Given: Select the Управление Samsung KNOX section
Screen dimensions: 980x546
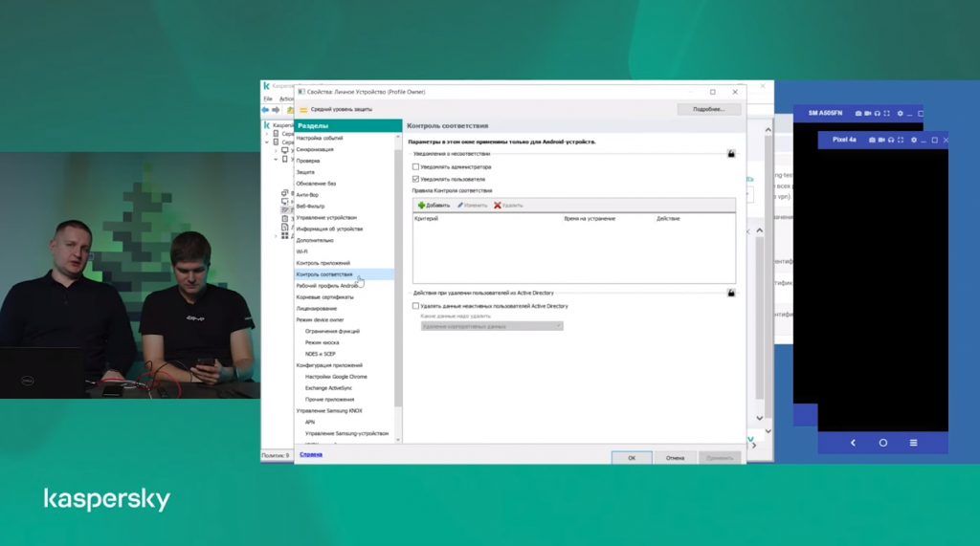Looking at the screenshot, I should [x=329, y=411].
